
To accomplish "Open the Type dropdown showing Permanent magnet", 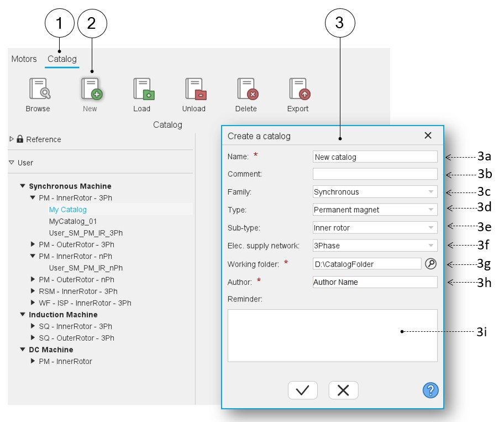I will (375, 210).
